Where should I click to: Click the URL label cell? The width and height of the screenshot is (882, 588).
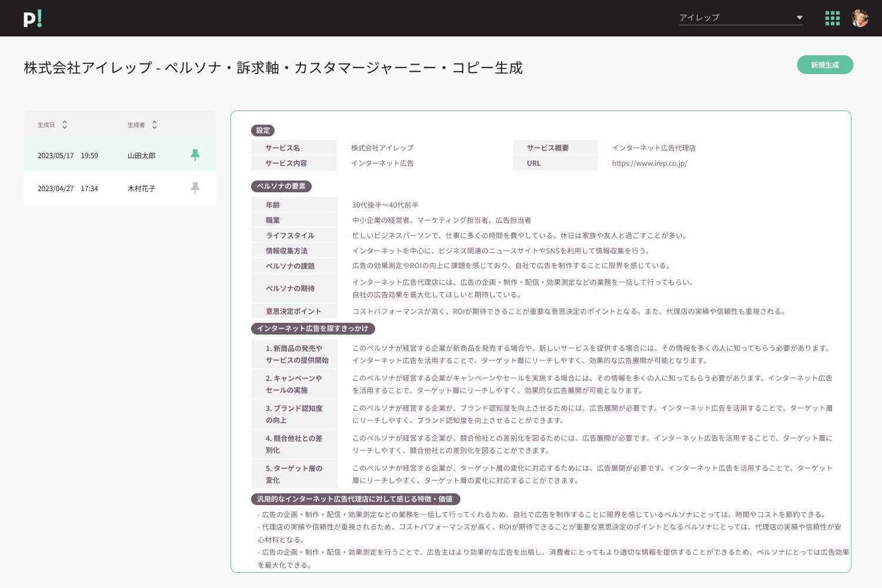point(555,163)
